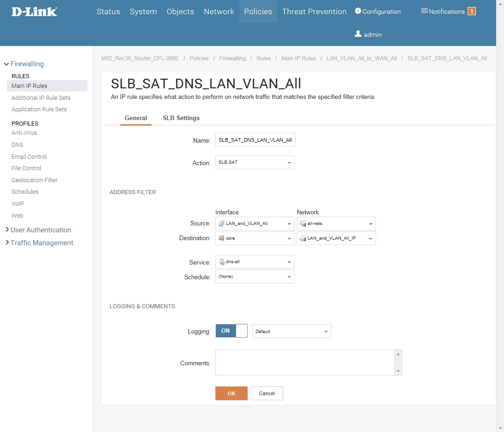
Task: Click the orange notification count badge
Action: point(471,12)
